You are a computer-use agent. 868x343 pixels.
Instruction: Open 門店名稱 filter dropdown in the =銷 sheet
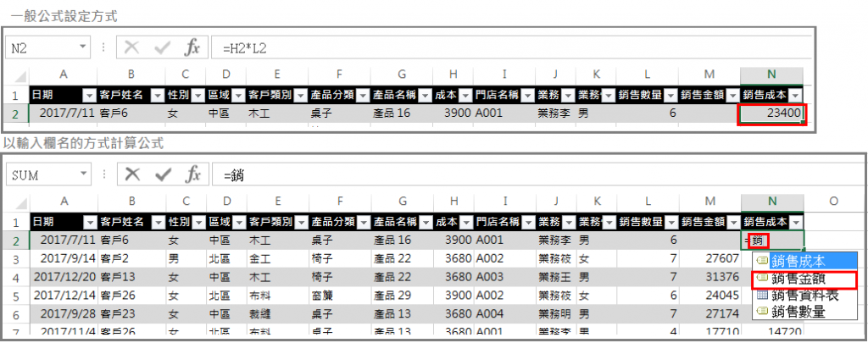527,223
